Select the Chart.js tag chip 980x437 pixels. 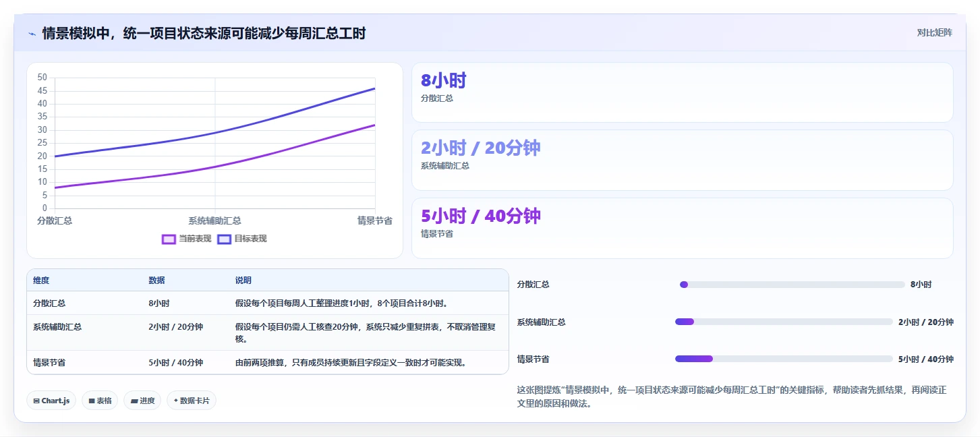point(51,401)
